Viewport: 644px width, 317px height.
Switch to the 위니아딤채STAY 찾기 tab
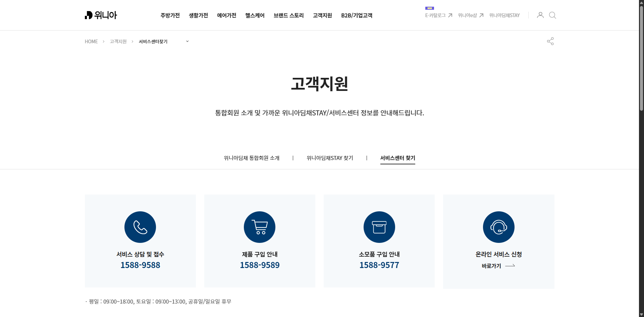point(330,158)
